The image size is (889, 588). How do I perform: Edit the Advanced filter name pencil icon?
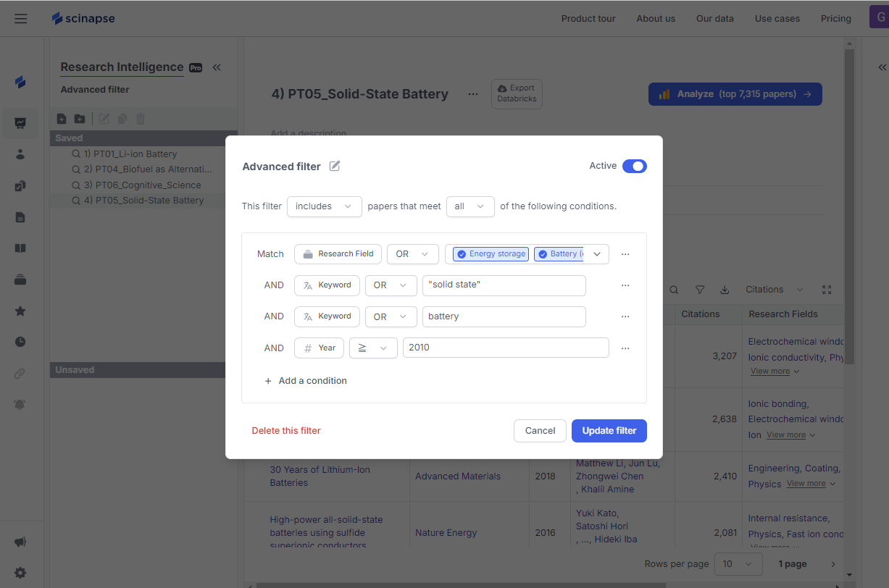pyautogui.click(x=335, y=166)
